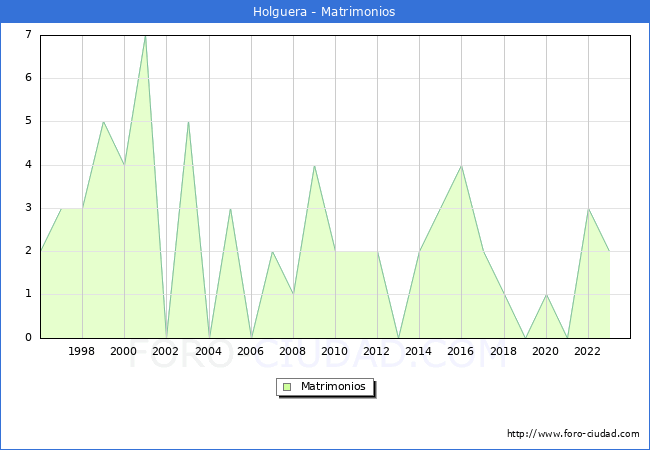Viewport: 650px width, 450px height.
Task: Click the 2014 x-axis label
Action: [x=419, y=351]
